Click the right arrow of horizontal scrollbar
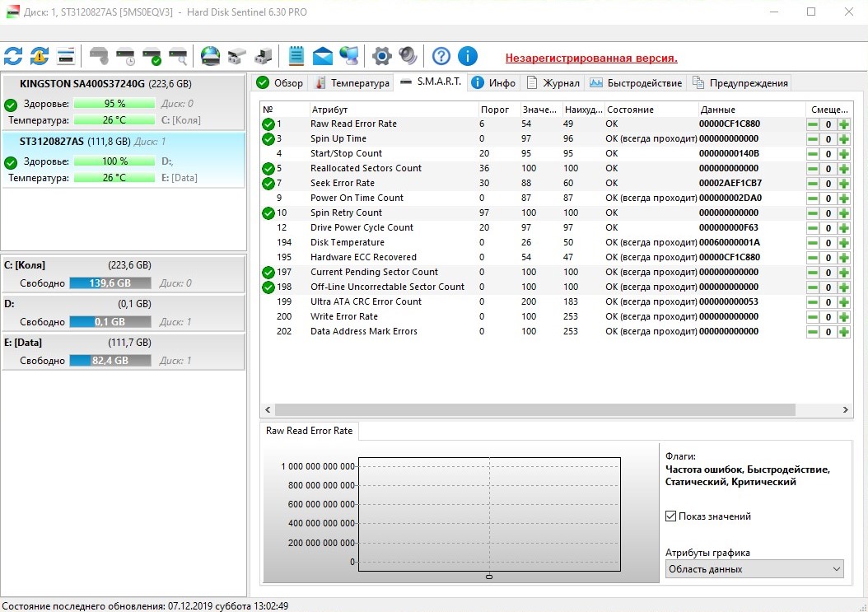The width and height of the screenshot is (868, 612). tap(845, 410)
